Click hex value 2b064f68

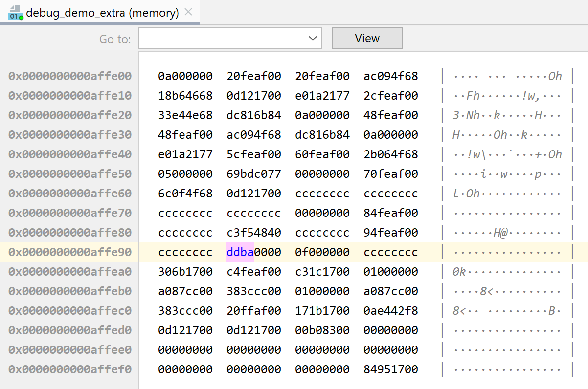point(391,154)
